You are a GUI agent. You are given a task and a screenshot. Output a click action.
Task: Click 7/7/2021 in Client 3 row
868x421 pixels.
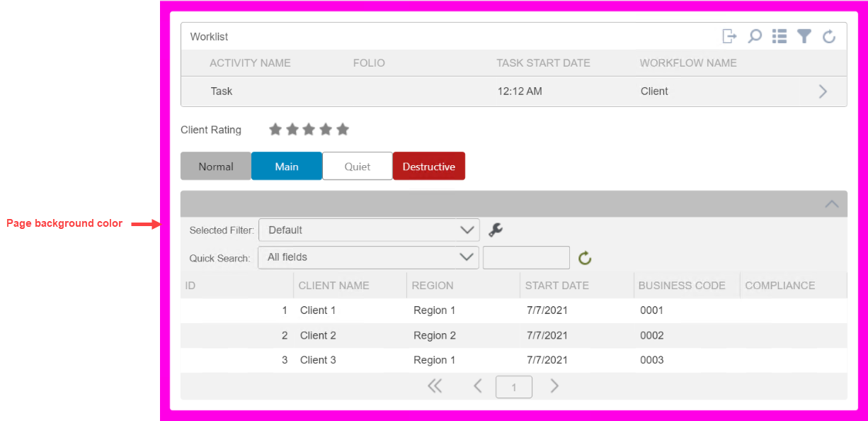coord(547,360)
